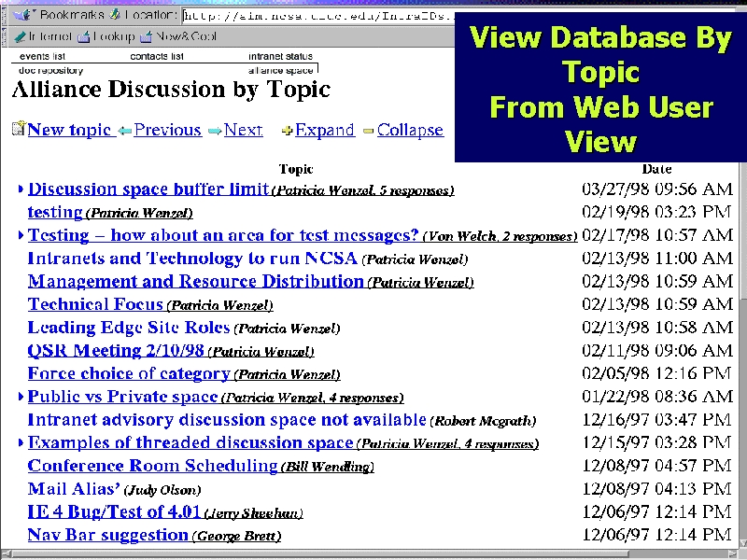This screenshot has width=747, height=560.
Task: Open Leading Edge Site Roles topic
Action: pyautogui.click(x=129, y=328)
